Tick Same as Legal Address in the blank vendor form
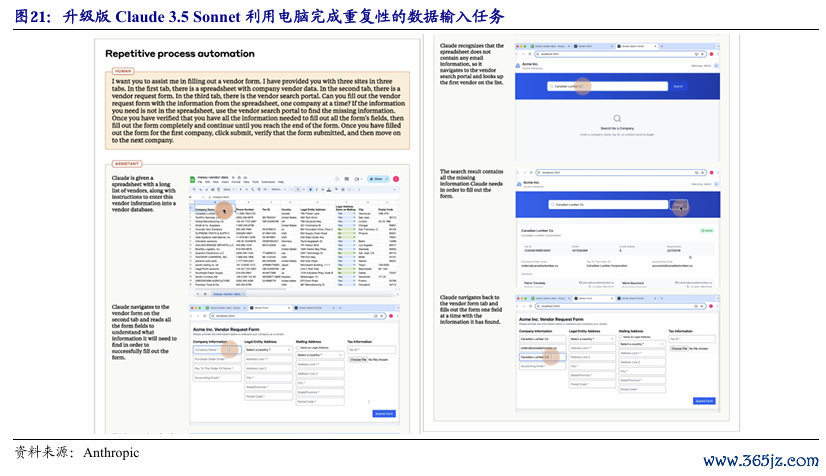This screenshot has width=826, height=476. point(297,348)
